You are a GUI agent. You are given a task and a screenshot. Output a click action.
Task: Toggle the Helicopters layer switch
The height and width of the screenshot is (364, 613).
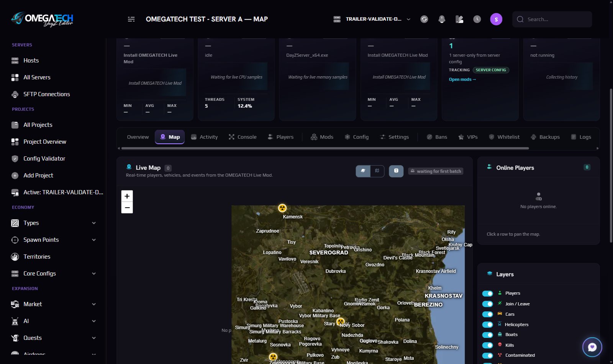point(487,325)
